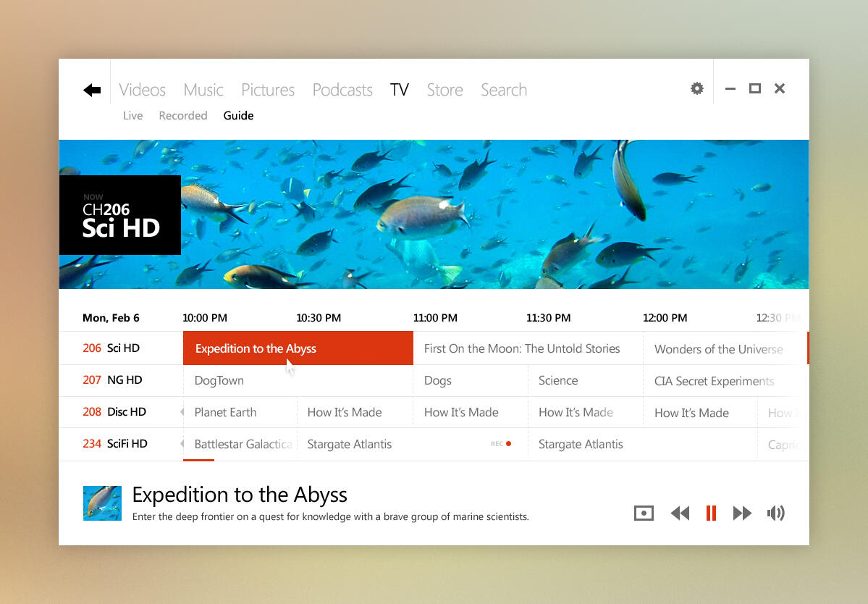Image resolution: width=868 pixels, height=604 pixels.
Task: Open the Store tab
Action: click(x=444, y=90)
